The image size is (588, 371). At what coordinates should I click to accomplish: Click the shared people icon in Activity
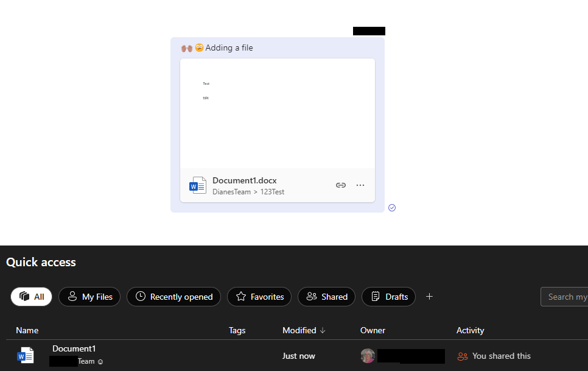click(463, 356)
